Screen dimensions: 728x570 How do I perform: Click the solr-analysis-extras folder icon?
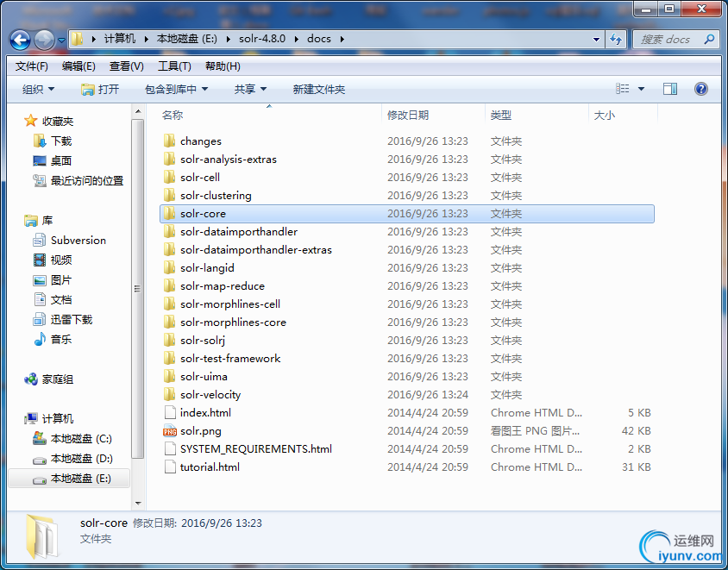(169, 159)
